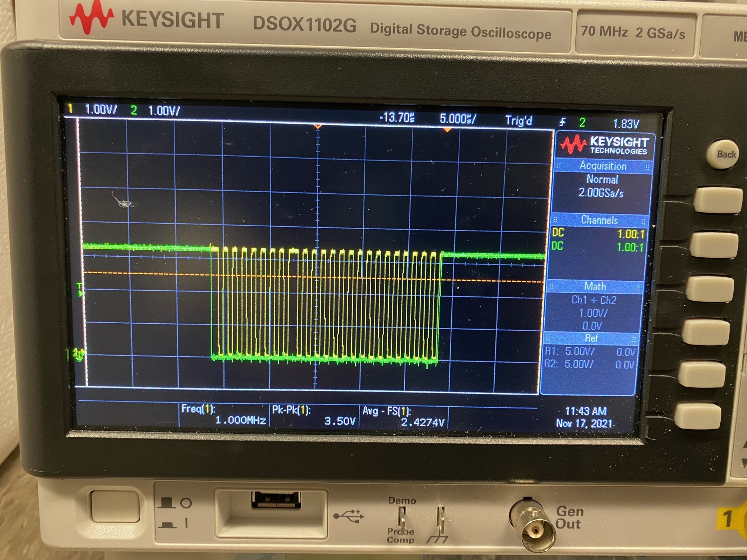Select channel 2 scale 1.00V/

click(x=164, y=110)
